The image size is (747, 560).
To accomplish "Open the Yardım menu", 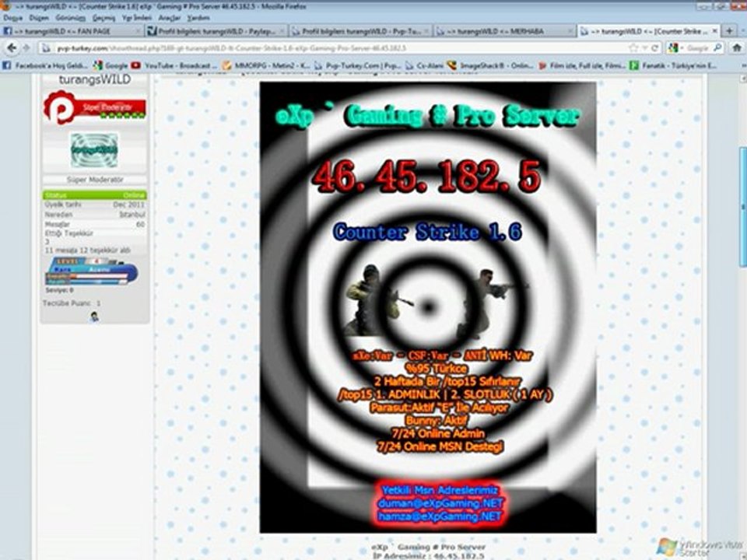I will 198,18.
